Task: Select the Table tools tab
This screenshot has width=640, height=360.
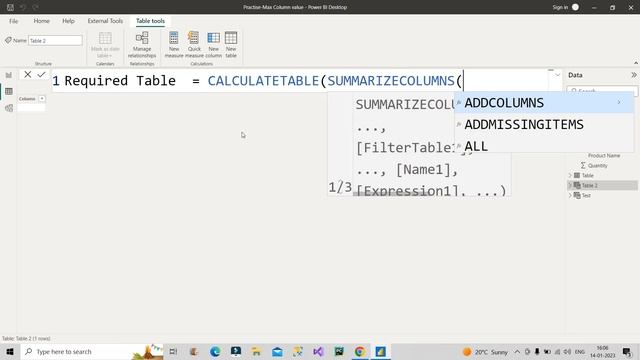Action: coord(150,21)
